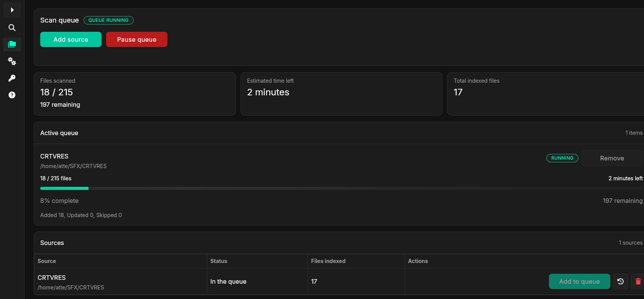The height and width of the screenshot is (299, 644).
Task: Open settings gears icon in the sidebar
Action: click(x=12, y=61)
